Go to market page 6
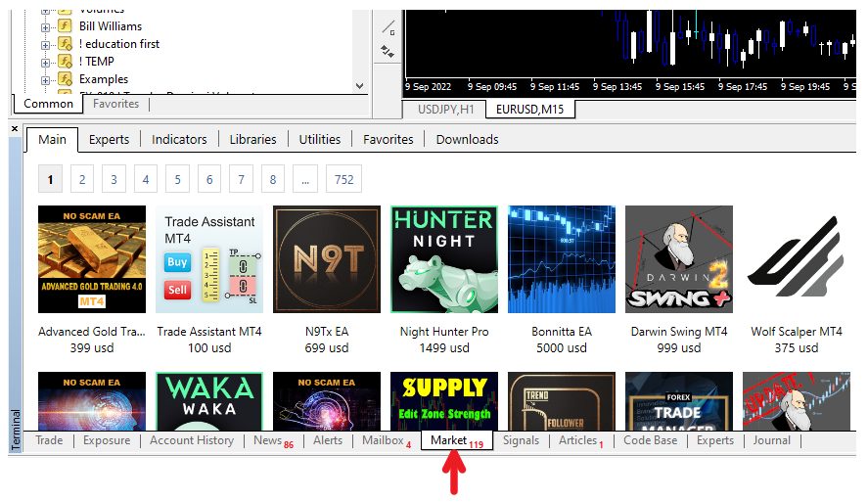The image size is (868, 502). click(209, 179)
